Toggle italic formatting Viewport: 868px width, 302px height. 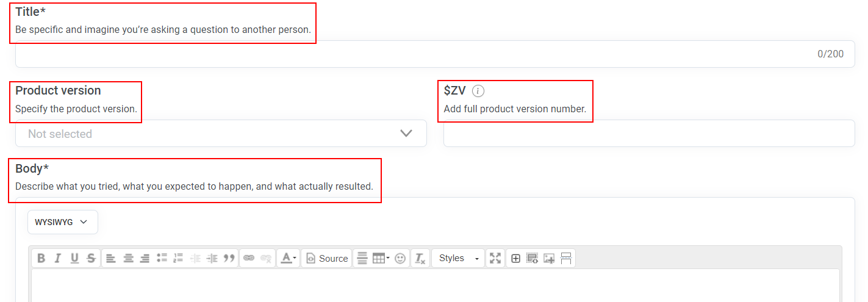pyautogui.click(x=58, y=259)
